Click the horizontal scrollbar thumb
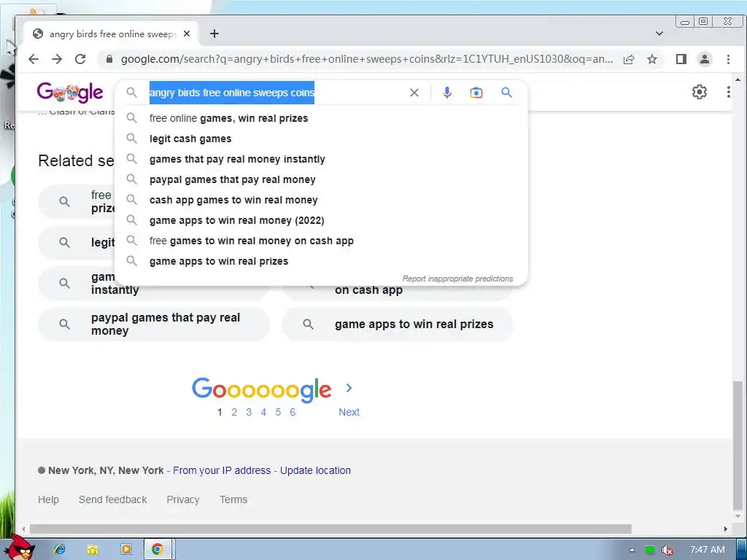This screenshot has height=560, width=747. click(x=330, y=529)
